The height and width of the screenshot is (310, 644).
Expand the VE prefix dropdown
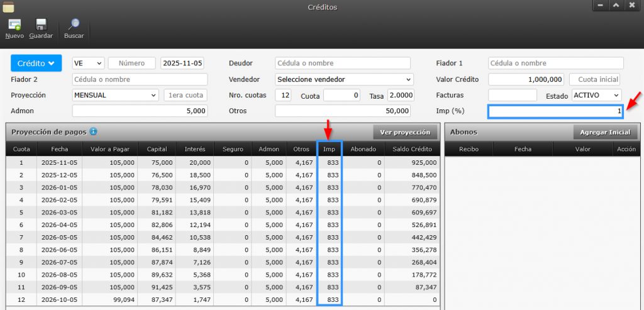pyautogui.click(x=88, y=64)
